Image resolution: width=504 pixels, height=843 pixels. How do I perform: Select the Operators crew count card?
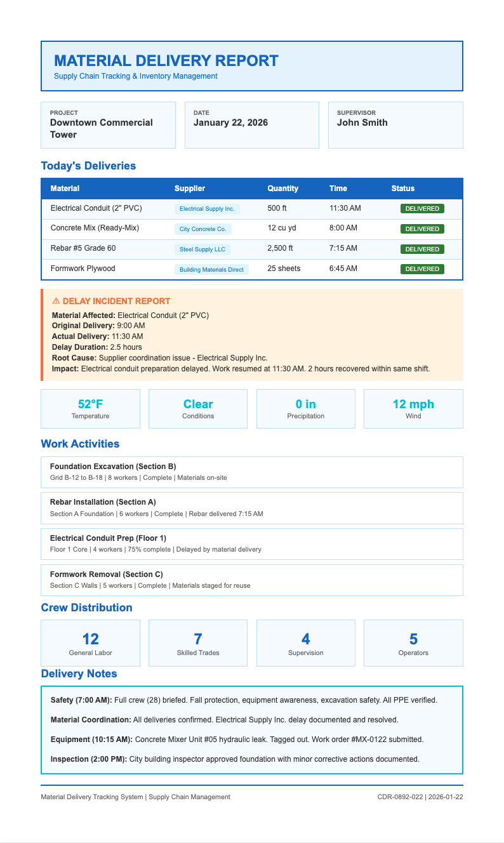[x=413, y=643]
